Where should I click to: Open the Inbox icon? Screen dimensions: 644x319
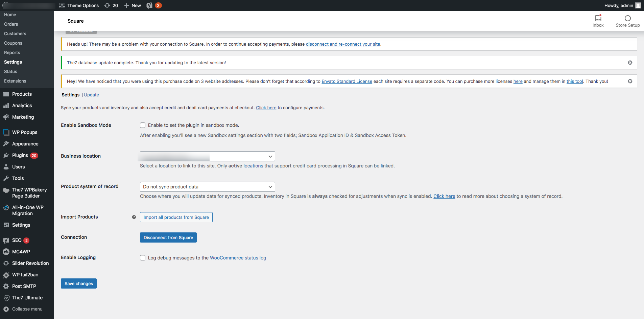[598, 18]
